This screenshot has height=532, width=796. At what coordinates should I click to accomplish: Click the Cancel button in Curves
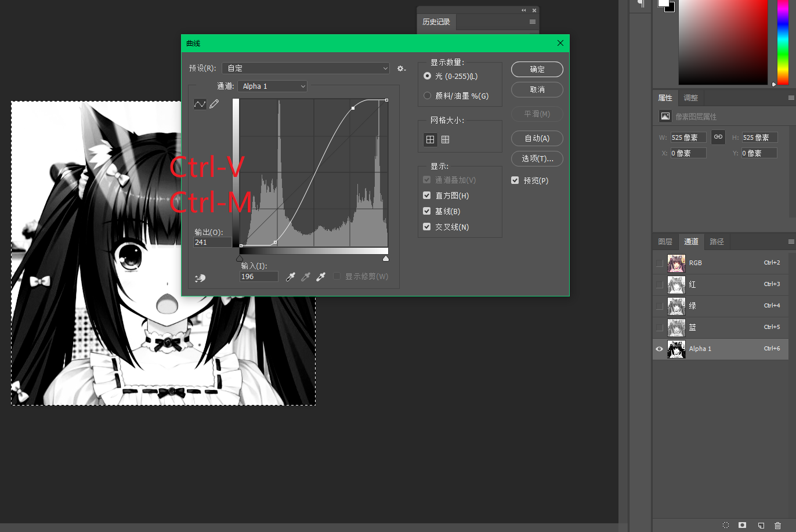click(x=537, y=89)
